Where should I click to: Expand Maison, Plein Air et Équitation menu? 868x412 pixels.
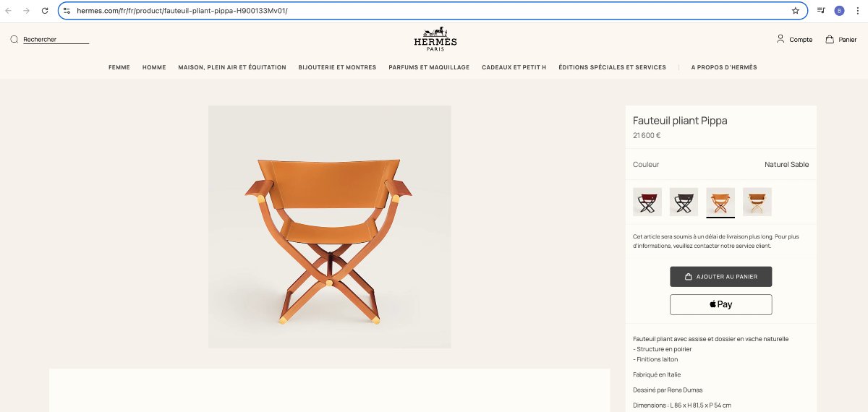coord(232,67)
